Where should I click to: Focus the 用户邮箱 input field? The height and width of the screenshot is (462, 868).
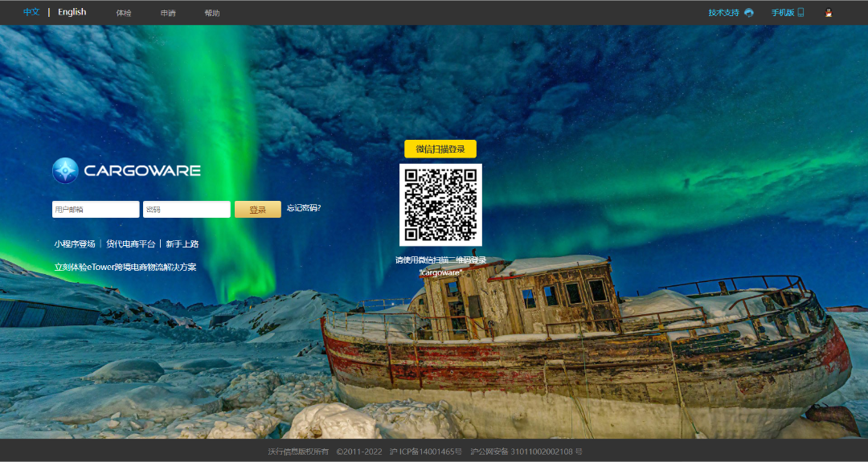(x=96, y=210)
